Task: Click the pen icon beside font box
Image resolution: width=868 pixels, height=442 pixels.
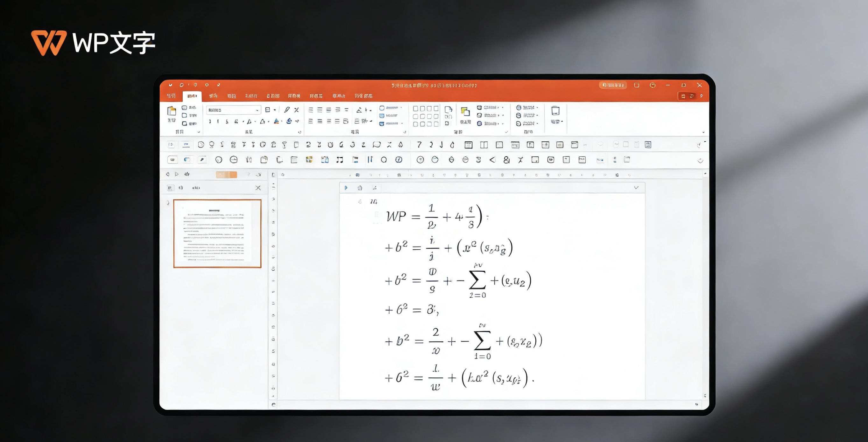Action: point(286,110)
